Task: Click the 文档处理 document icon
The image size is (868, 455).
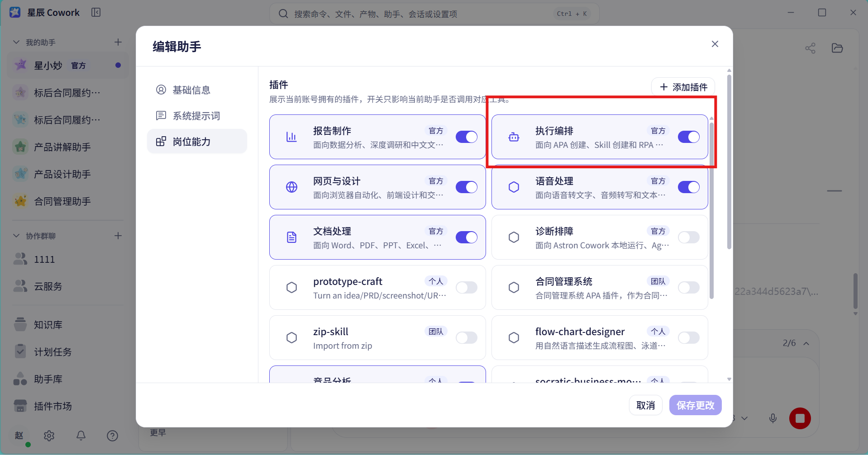Action: coord(292,237)
